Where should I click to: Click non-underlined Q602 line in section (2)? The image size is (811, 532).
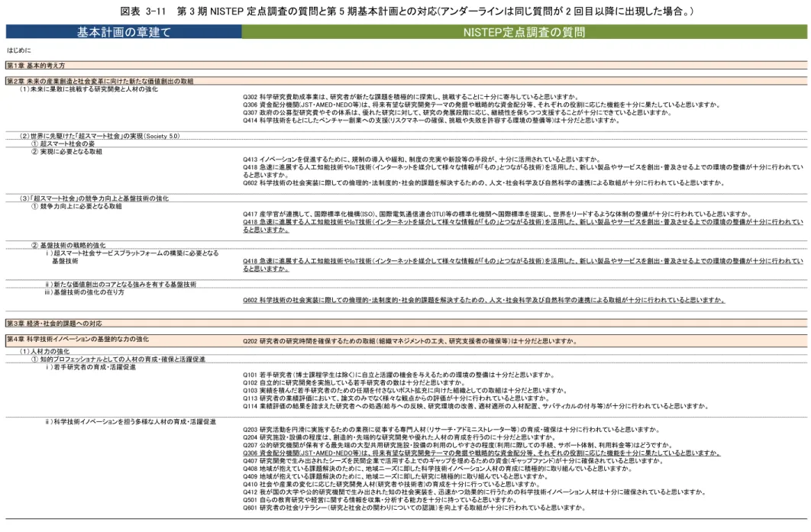click(x=483, y=182)
